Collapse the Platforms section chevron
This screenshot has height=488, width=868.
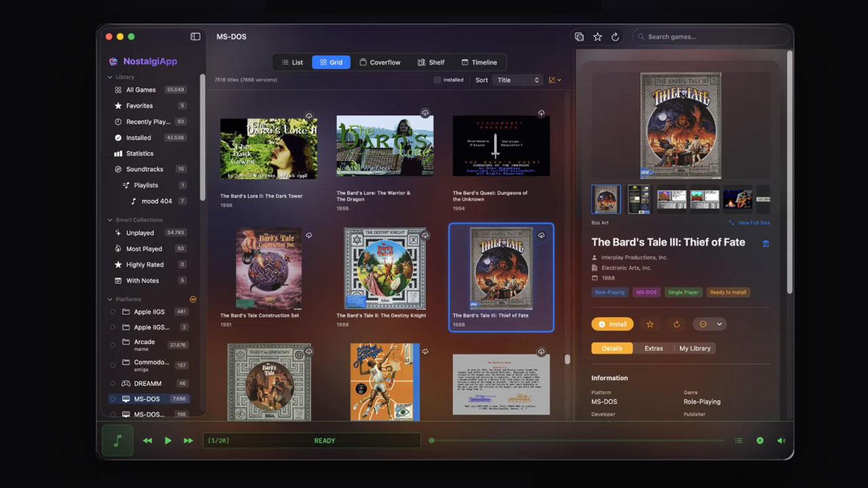click(x=111, y=299)
